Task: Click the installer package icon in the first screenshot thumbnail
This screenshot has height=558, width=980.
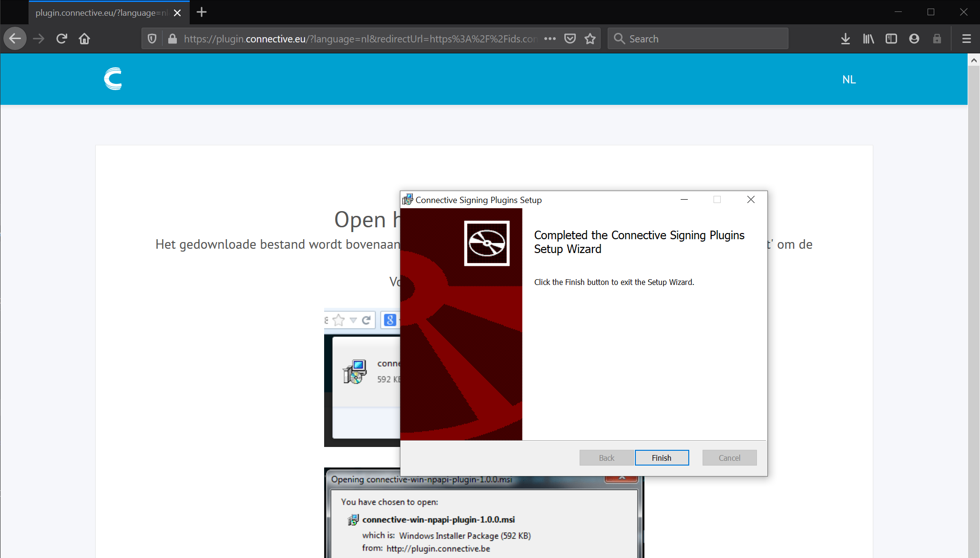Action: [355, 371]
